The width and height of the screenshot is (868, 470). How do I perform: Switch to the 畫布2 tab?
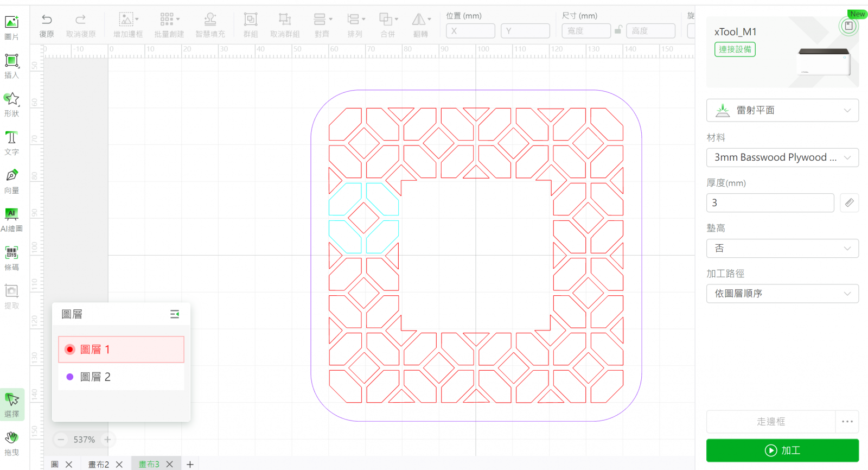click(99, 464)
